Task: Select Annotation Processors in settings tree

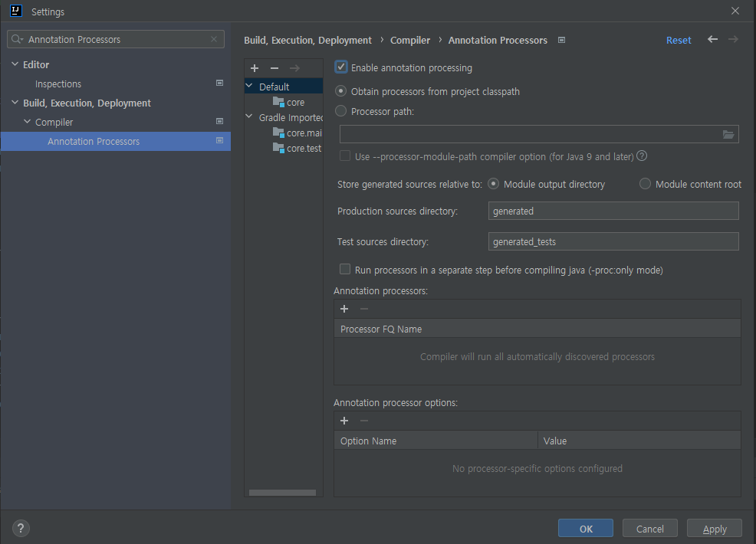Action: (x=116, y=141)
